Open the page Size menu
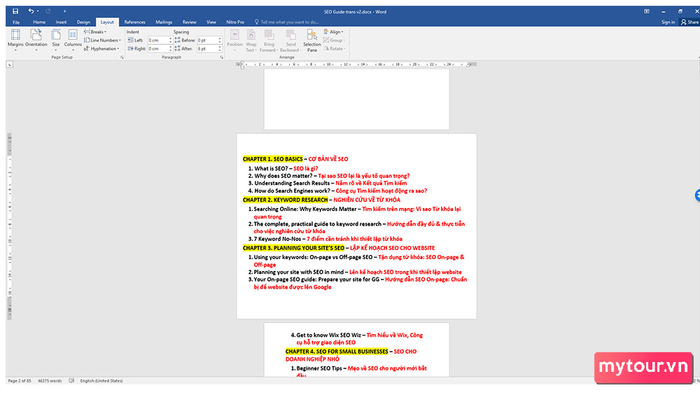This screenshot has width=700, height=393. pos(56,39)
